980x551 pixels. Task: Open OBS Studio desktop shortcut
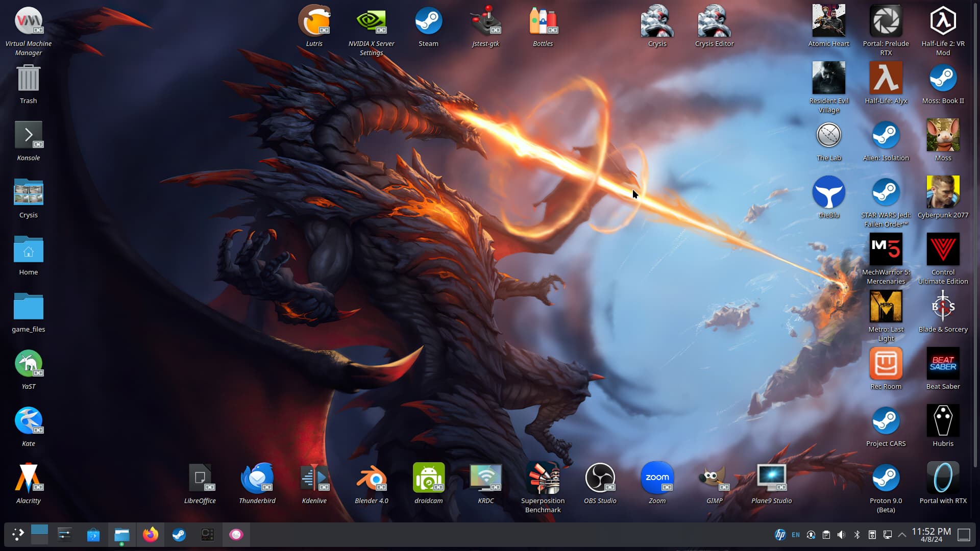pyautogui.click(x=600, y=479)
